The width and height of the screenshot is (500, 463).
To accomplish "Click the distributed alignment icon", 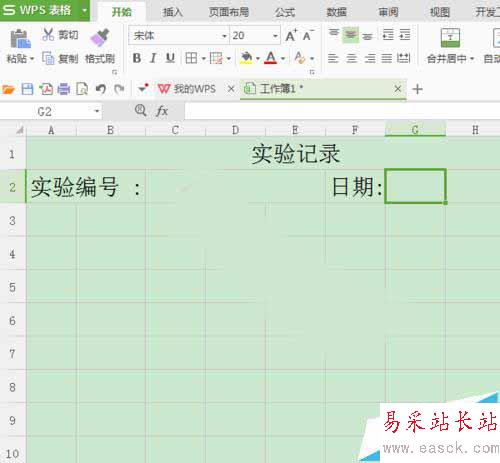I will click(404, 59).
